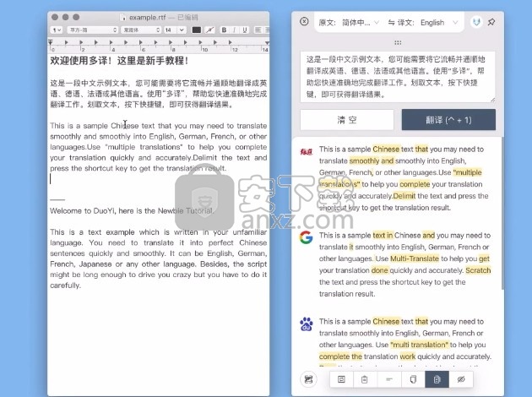Click the example.rtf document title icon
The image size is (532, 397).
pyautogui.click(x=123, y=17)
